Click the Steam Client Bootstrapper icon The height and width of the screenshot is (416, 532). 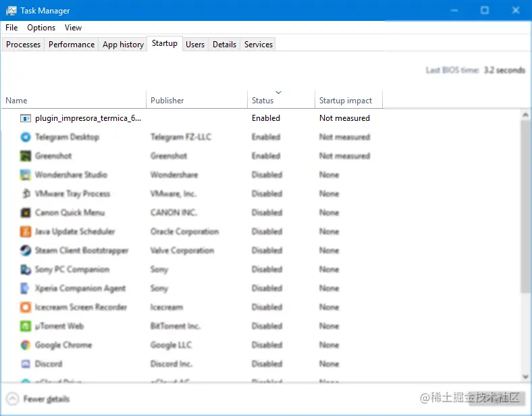pos(26,251)
